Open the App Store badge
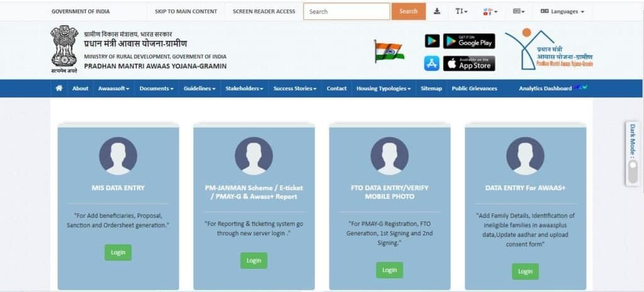644x292 pixels. tap(469, 63)
